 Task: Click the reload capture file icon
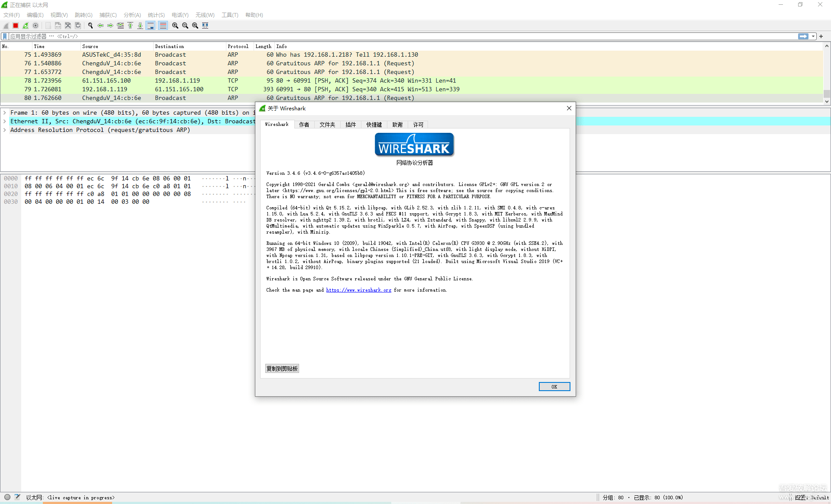78,26
